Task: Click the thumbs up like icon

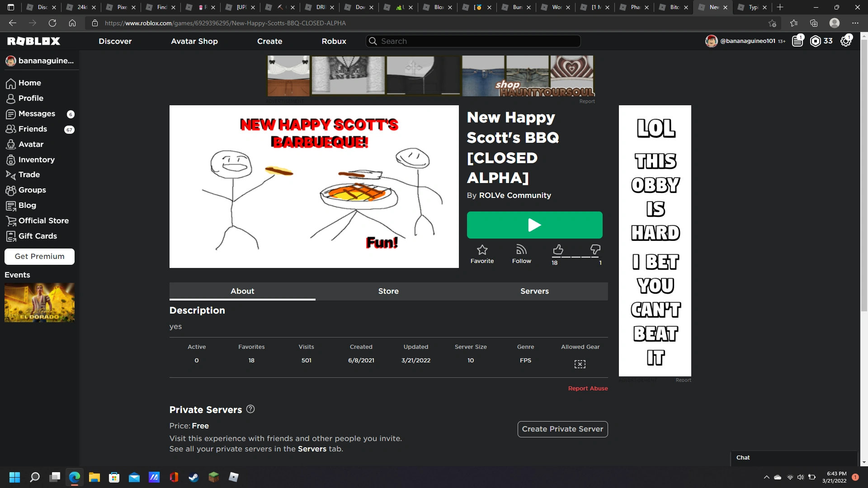Action: [x=558, y=250]
